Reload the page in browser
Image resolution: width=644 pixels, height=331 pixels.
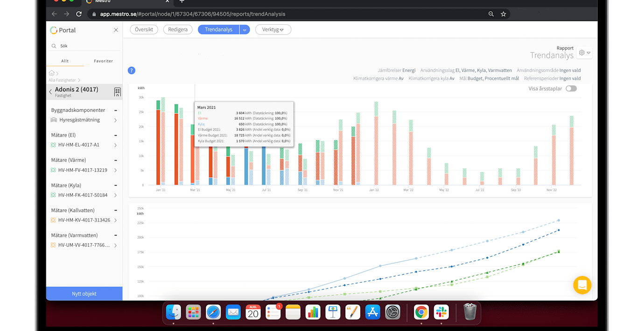click(79, 14)
